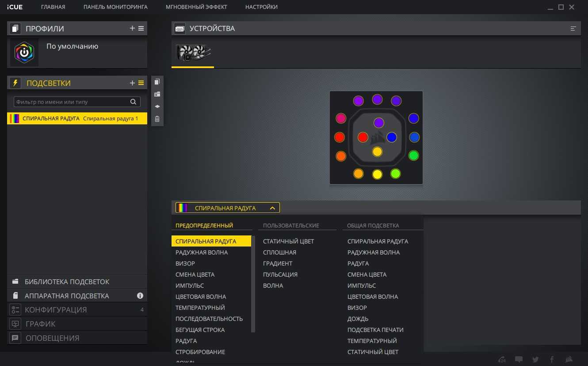Click the Facebook icon in status bar
This screenshot has height=366, width=588.
552,359
